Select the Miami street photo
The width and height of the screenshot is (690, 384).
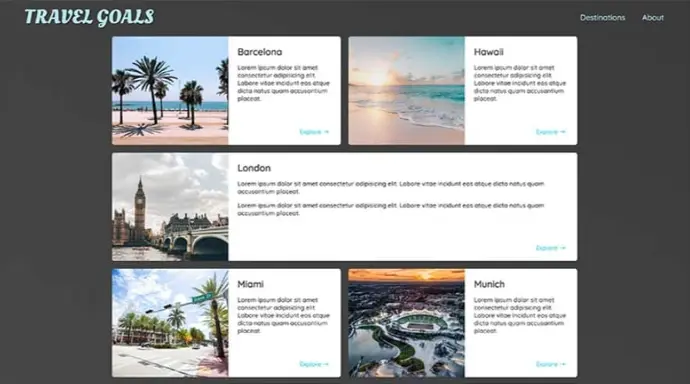click(x=170, y=323)
